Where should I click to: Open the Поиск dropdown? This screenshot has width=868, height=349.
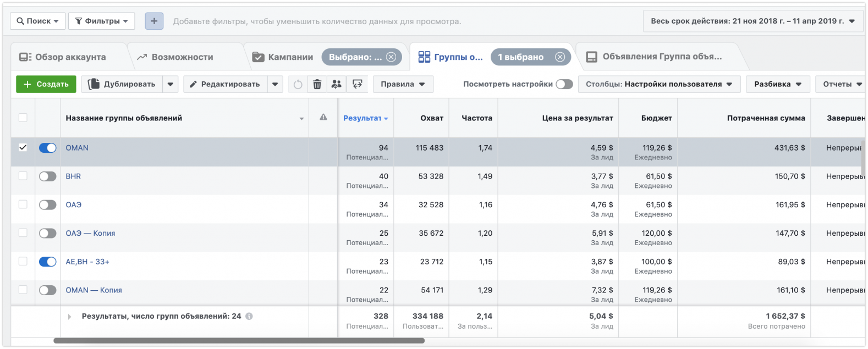click(x=38, y=21)
